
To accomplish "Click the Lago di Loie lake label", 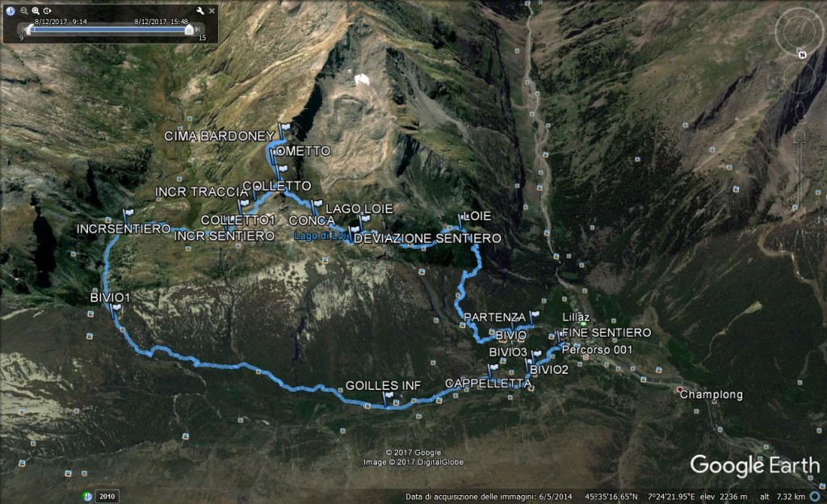I will point(321,236).
